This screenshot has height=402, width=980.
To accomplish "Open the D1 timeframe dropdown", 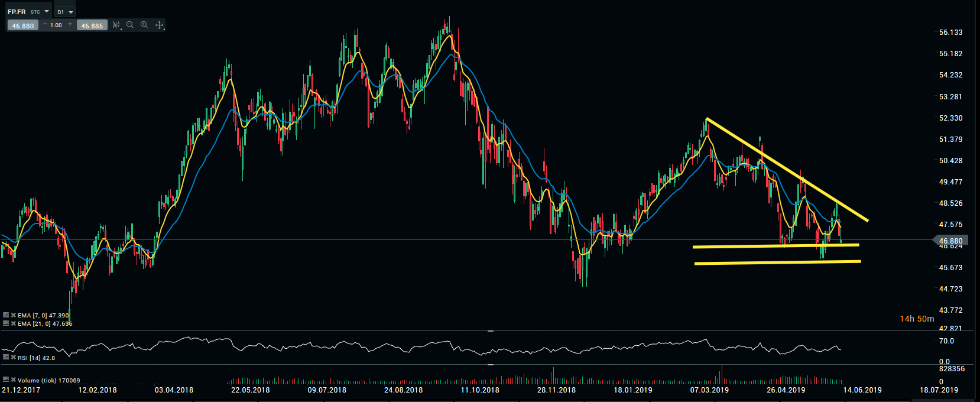I will tap(71, 12).
